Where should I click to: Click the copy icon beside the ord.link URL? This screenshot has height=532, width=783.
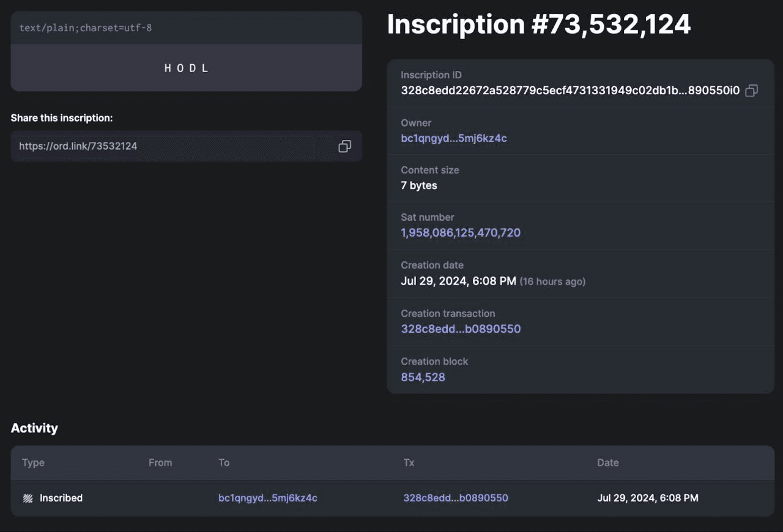click(x=344, y=146)
